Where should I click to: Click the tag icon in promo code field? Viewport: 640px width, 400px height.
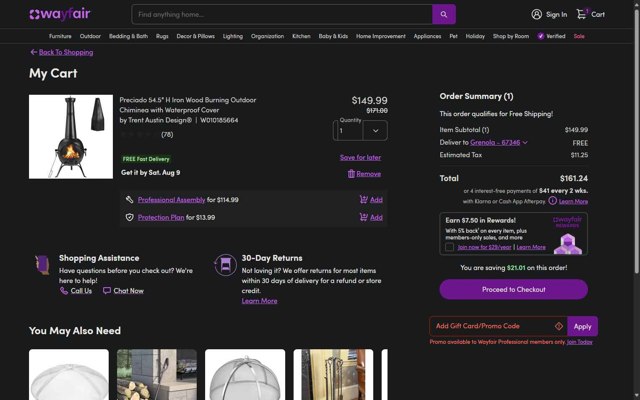(x=559, y=326)
